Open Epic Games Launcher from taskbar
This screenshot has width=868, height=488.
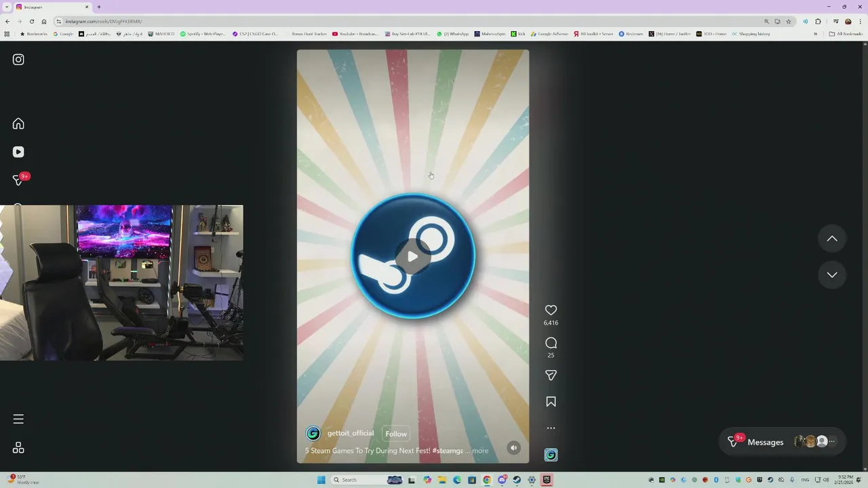tap(547, 480)
